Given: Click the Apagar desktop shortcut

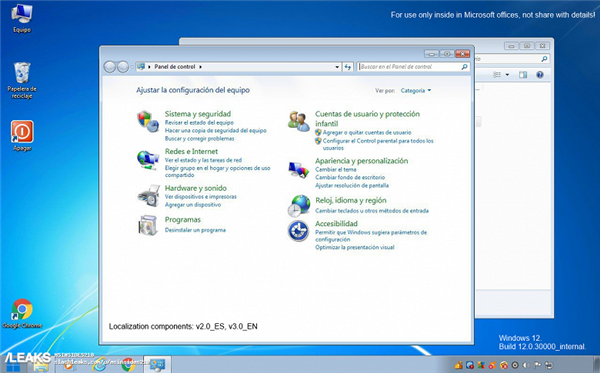Looking at the screenshot, I should 22,136.
